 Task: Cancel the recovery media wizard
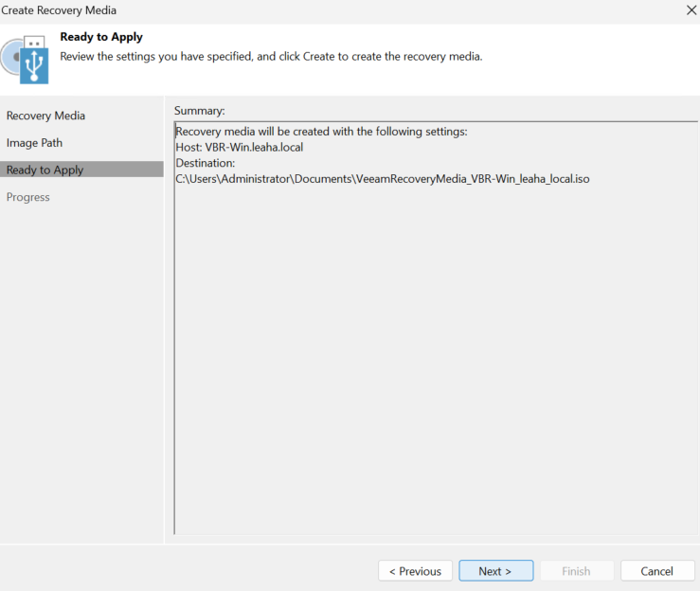[657, 571]
